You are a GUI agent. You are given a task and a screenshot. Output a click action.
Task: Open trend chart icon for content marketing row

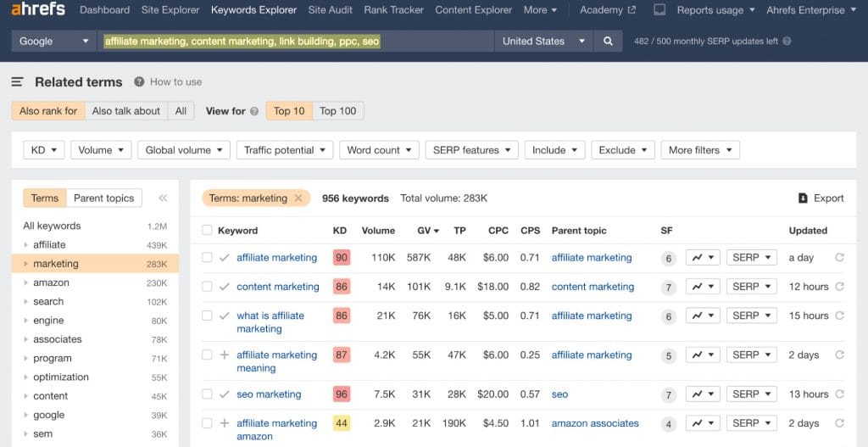(702, 287)
